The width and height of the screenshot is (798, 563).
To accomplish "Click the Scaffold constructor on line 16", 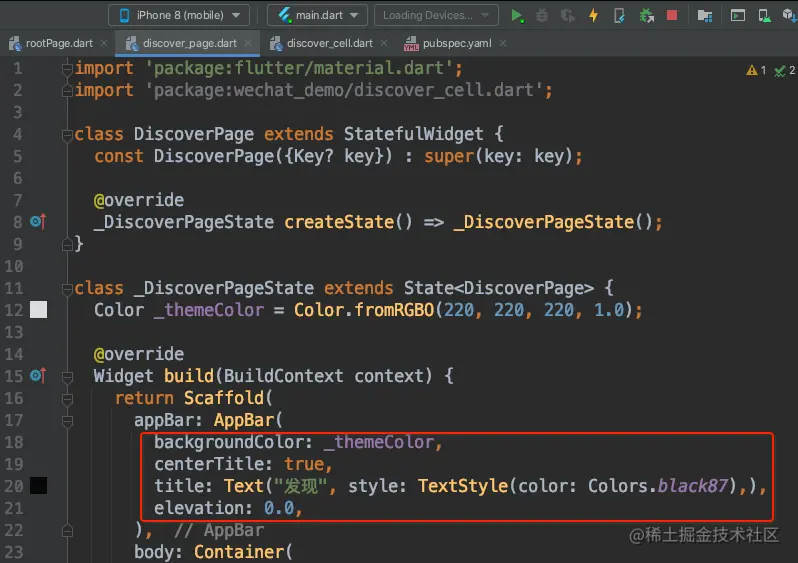I will pos(224,398).
